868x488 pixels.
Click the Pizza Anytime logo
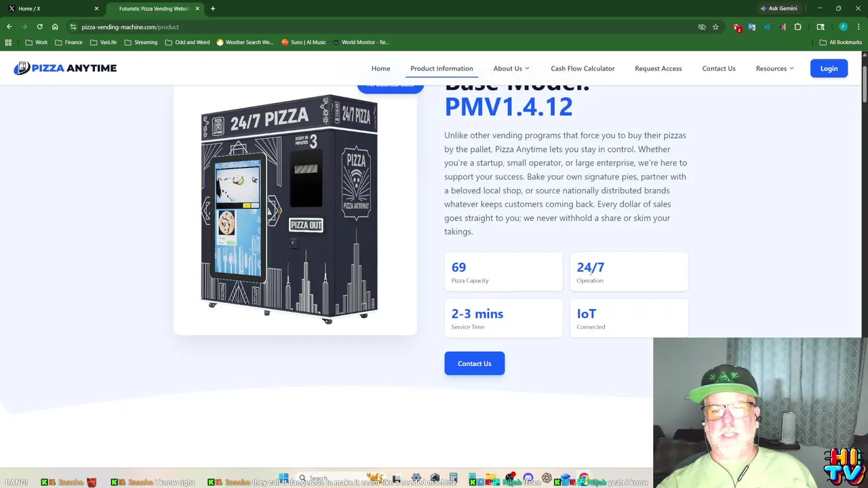pos(65,68)
